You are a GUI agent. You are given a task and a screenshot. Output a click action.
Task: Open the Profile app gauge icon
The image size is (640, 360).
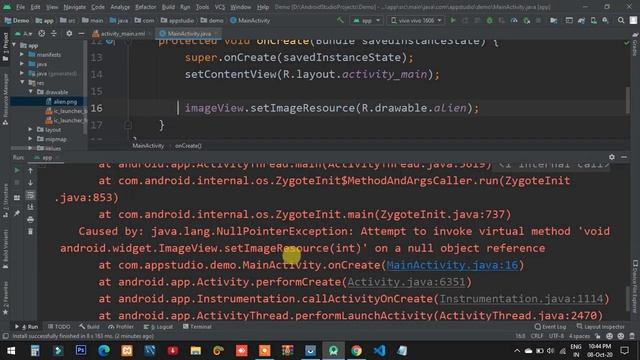[514, 20]
